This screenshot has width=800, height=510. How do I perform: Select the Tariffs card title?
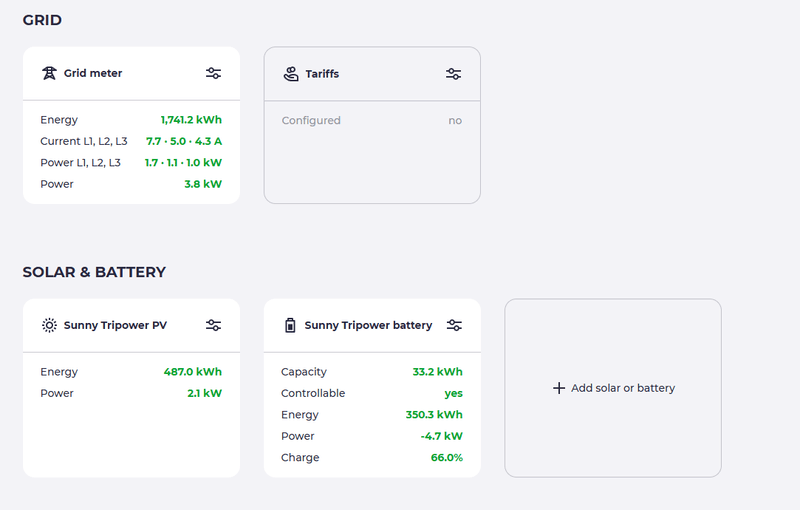322,73
